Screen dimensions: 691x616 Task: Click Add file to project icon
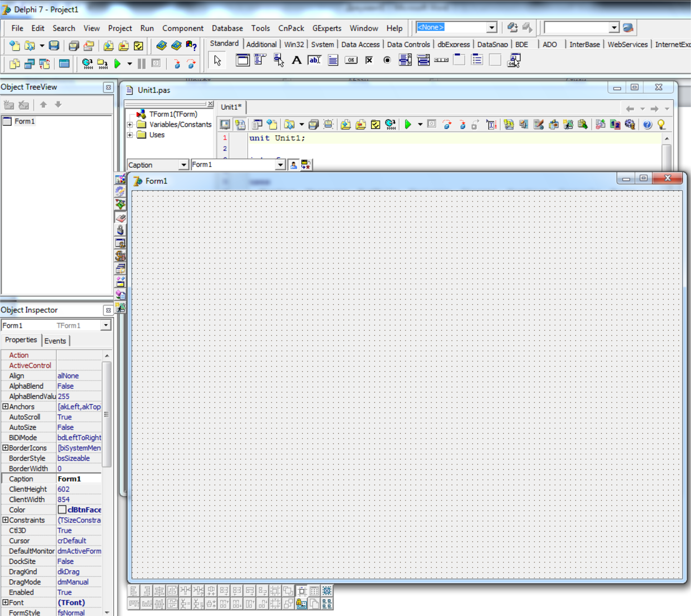coord(108,46)
